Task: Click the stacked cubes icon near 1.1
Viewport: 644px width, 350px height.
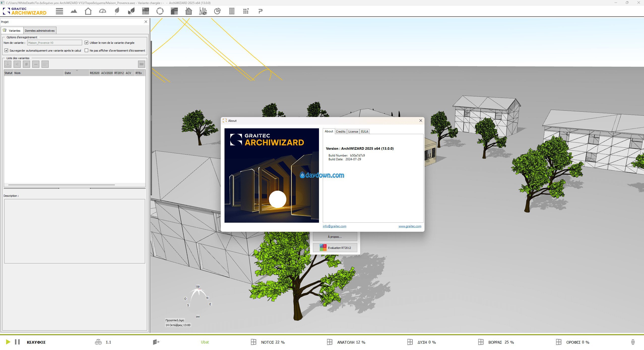Action: (98, 342)
